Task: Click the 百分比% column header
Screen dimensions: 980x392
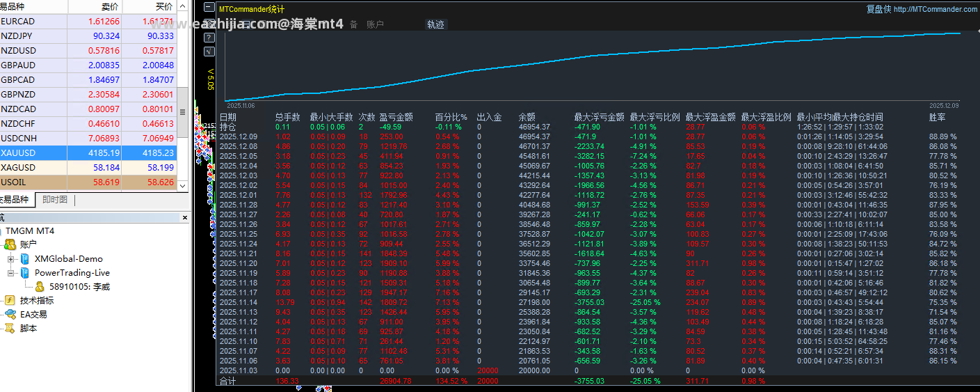Action: (451, 117)
